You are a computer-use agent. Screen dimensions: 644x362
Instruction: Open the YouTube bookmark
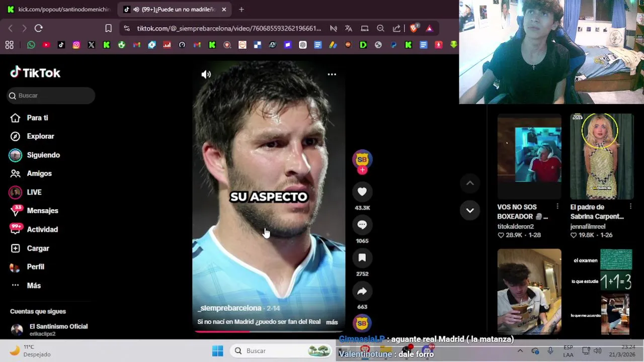click(x=46, y=45)
